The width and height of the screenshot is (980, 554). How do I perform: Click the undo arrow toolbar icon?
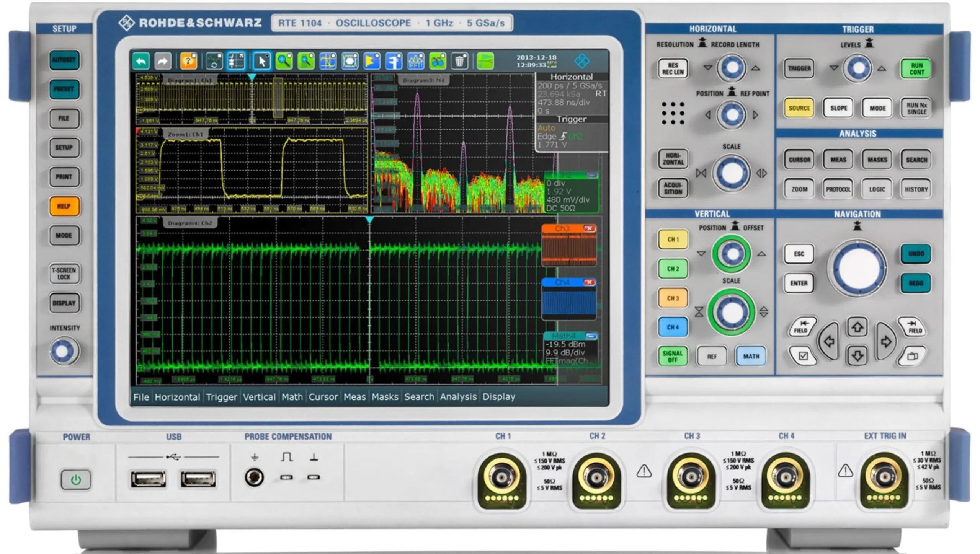pyautogui.click(x=140, y=61)
